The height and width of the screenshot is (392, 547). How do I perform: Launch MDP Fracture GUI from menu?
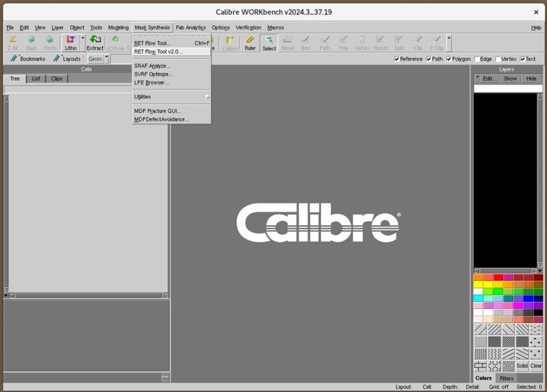click(x=171, y=111)
